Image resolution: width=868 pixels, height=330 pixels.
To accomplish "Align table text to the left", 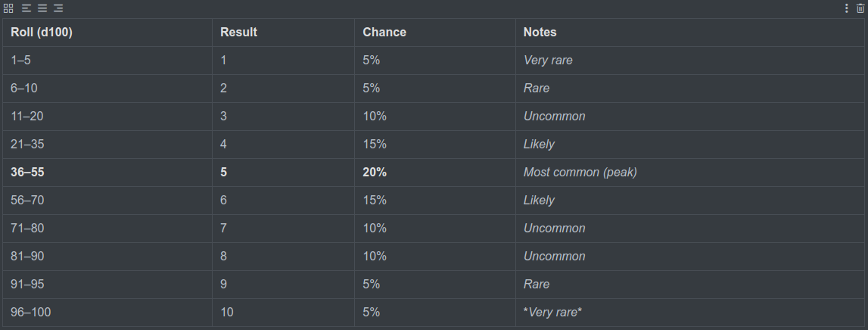I will coord(26,8).
